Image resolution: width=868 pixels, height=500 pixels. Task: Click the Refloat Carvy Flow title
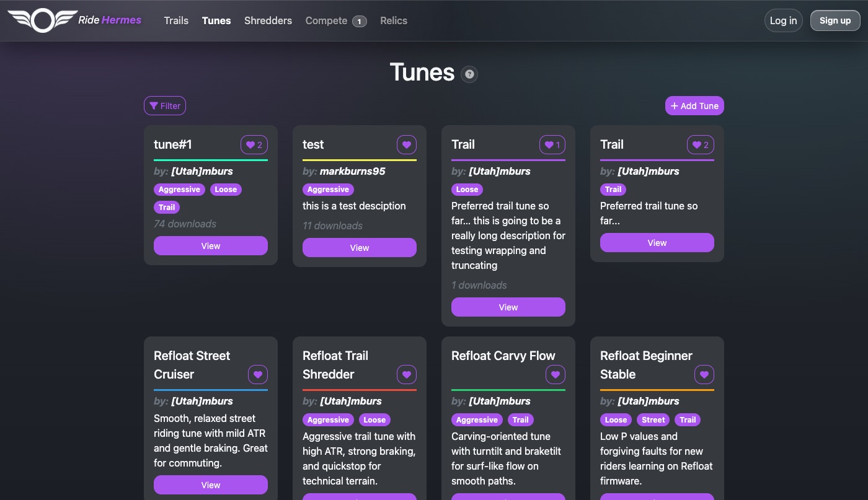click(503, 356)
